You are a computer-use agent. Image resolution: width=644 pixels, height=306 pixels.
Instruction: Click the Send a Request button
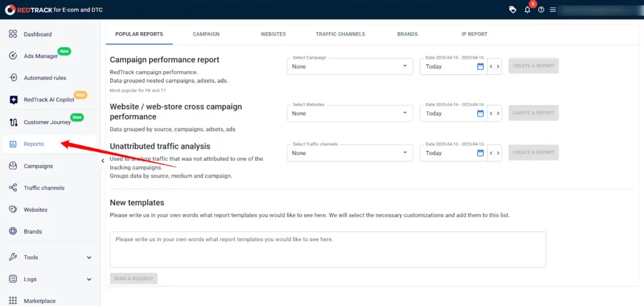[x=133, y=278]
